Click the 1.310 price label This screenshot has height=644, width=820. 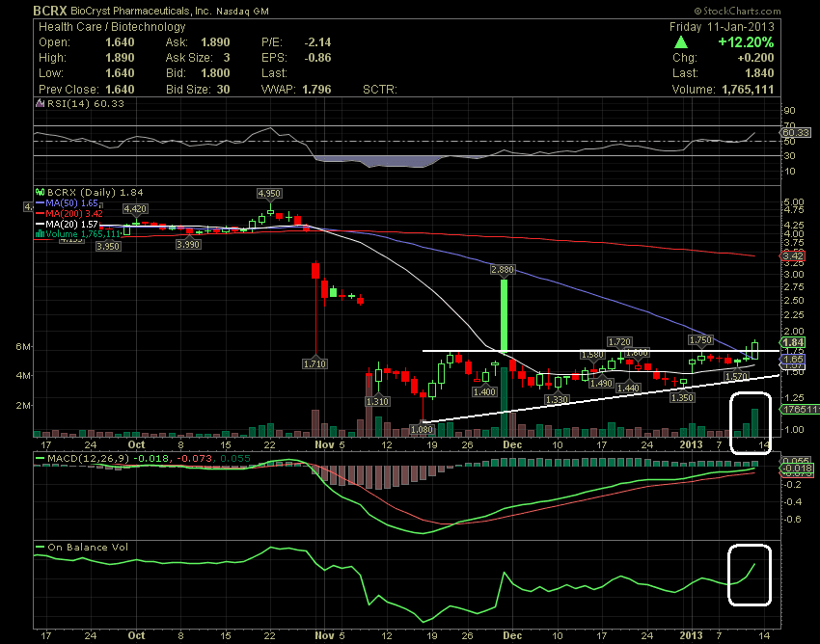point(377,401)
